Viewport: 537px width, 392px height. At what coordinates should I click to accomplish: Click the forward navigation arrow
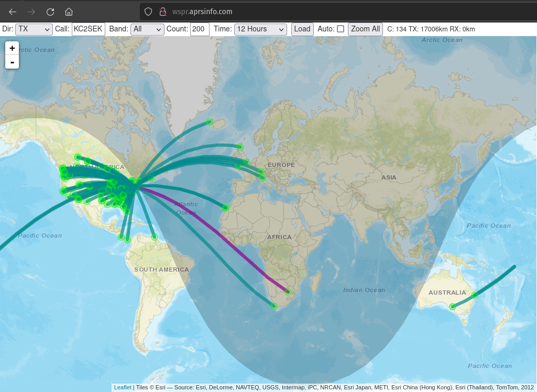pos(31,12)
